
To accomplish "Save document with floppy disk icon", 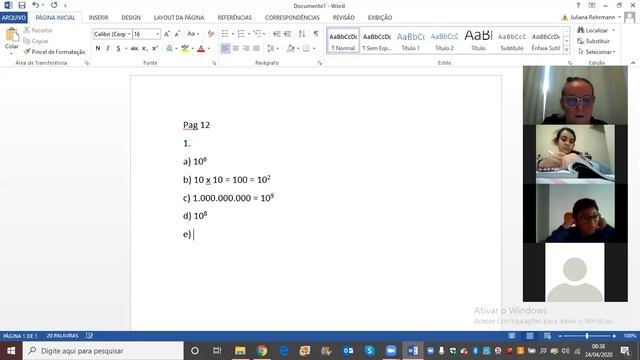I will (x=22, y=5).
